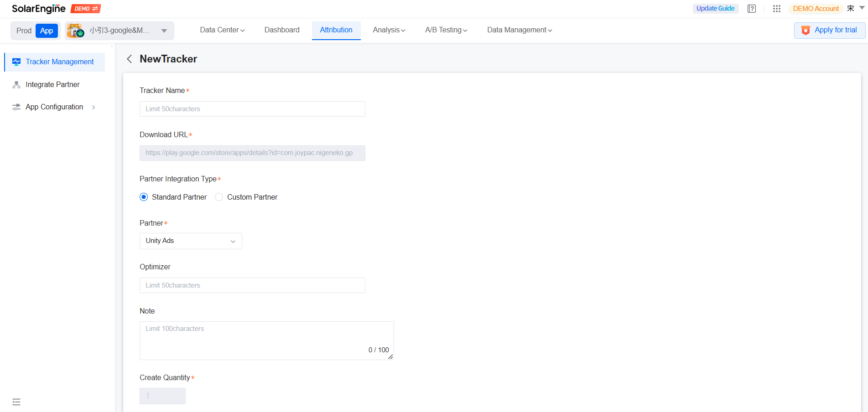This screenshot has width=868, height=412.
Task: Click the Tracker Management sidebar icon
Action: pos(16,62)
